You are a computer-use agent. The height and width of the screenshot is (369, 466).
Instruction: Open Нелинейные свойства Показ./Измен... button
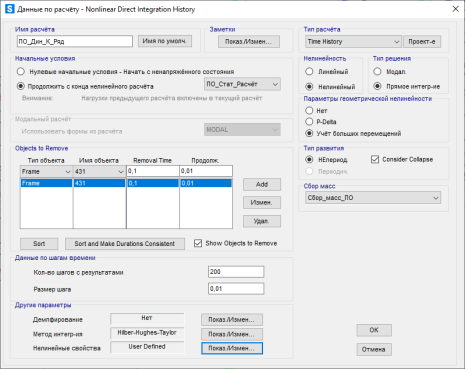(232, 348)
